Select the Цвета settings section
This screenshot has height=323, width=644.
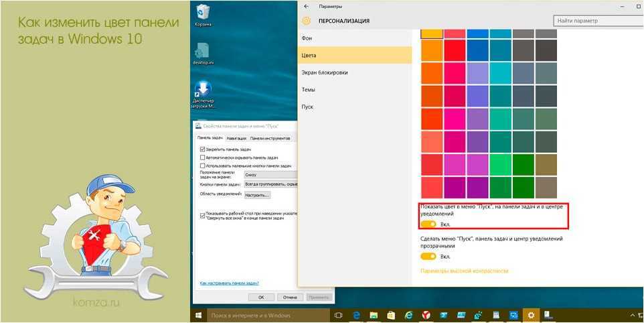pos(354,55)
